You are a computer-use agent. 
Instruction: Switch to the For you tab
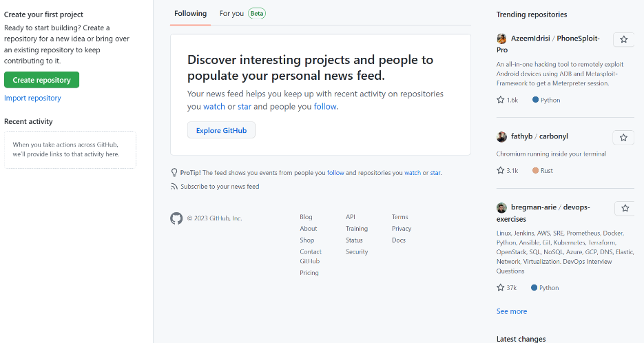(231, 13)
